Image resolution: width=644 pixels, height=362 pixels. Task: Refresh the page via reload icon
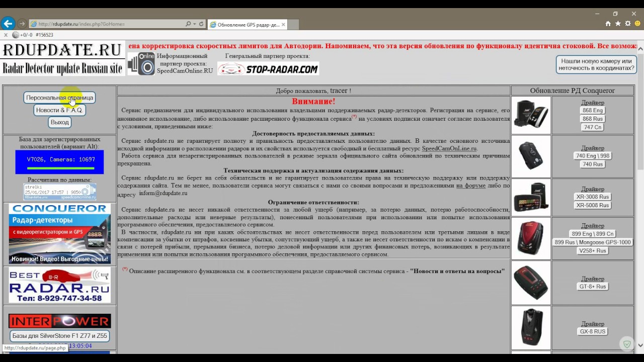[x=201, y=24]
